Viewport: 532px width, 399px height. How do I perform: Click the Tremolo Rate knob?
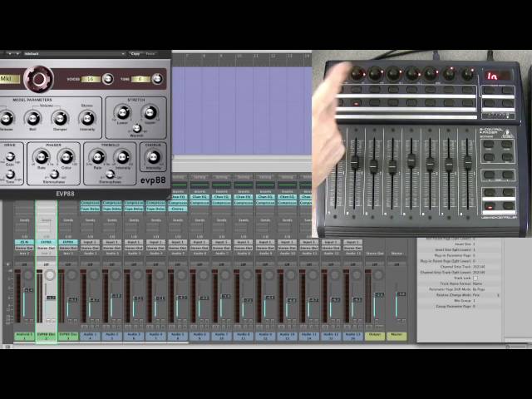97,157
